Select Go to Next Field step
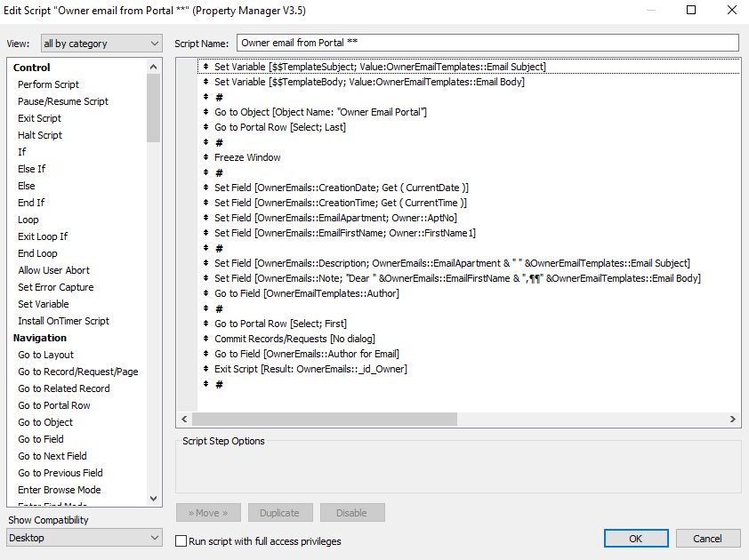This screenshot has width=749, height=560. [x=52, y=456]
